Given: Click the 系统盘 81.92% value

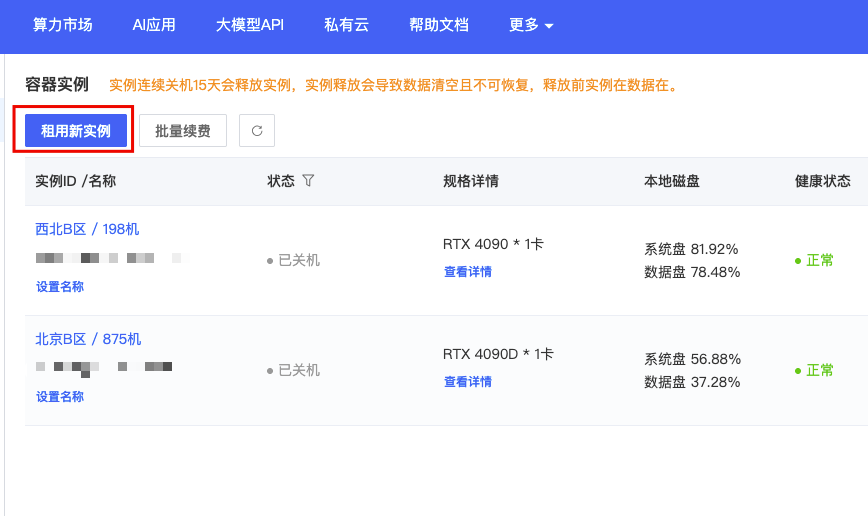Looking at the screenshot, I should pos(691,249).
